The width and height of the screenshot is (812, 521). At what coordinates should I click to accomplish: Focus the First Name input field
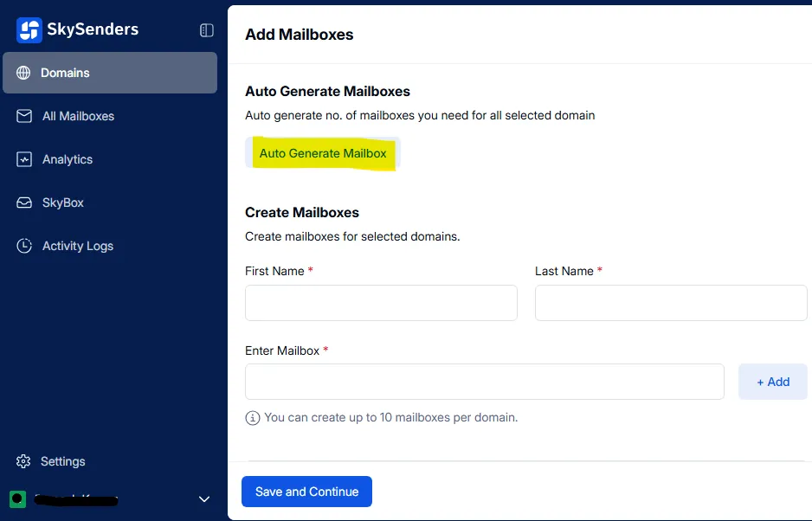(x=381, y=304)
